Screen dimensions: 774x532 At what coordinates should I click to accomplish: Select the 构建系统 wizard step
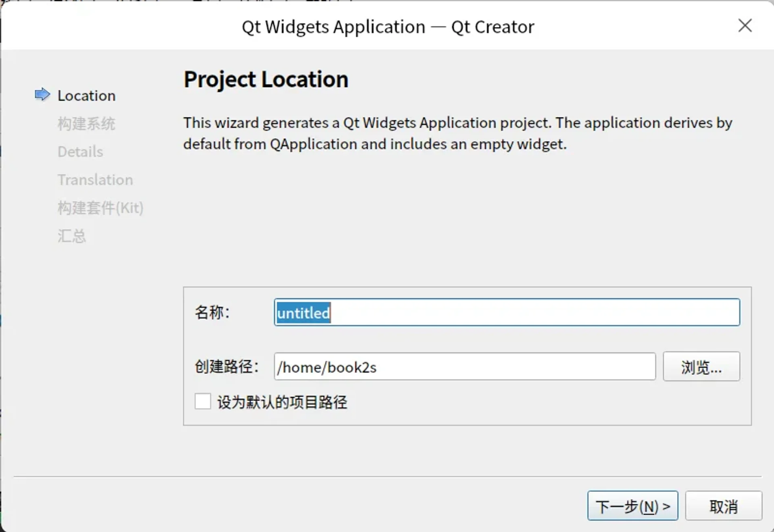[87, 124]
